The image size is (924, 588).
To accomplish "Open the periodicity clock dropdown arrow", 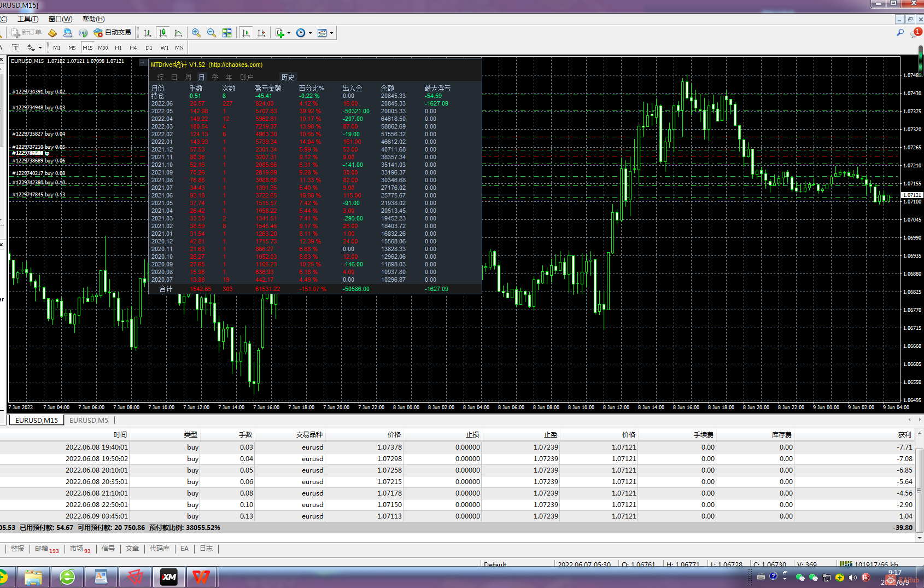I will tap(310, 33).
